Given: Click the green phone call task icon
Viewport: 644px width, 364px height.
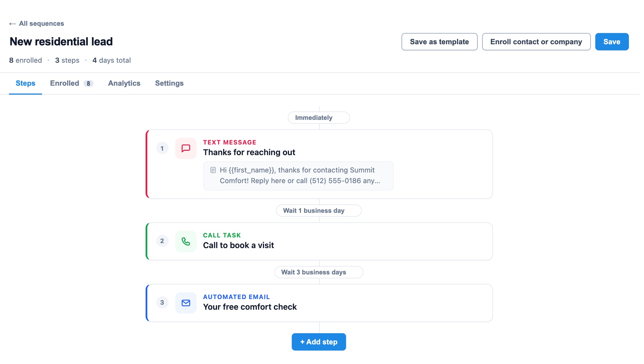Looking at the screenshot, I should [186, 241].
